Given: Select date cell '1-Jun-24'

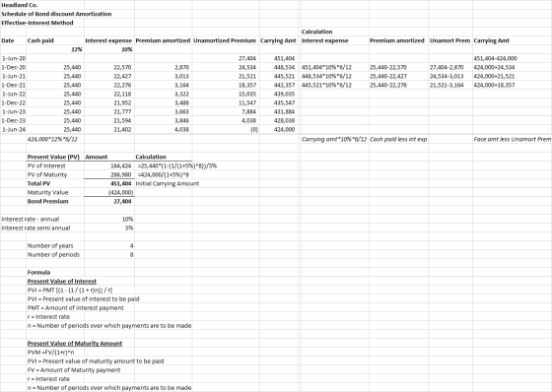Looking at the screenshot, I should [x=14, y=129].
